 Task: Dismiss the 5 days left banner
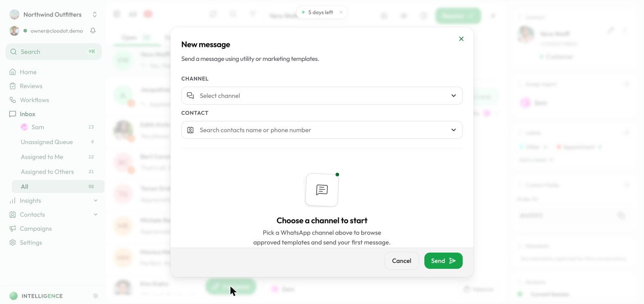tap(341, 12)
